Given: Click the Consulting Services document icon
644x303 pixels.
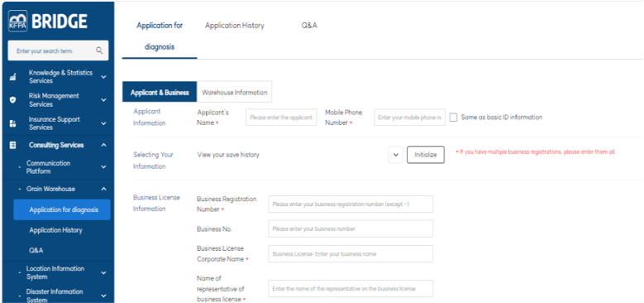Looking at the screenshot, I should [12, 145].
